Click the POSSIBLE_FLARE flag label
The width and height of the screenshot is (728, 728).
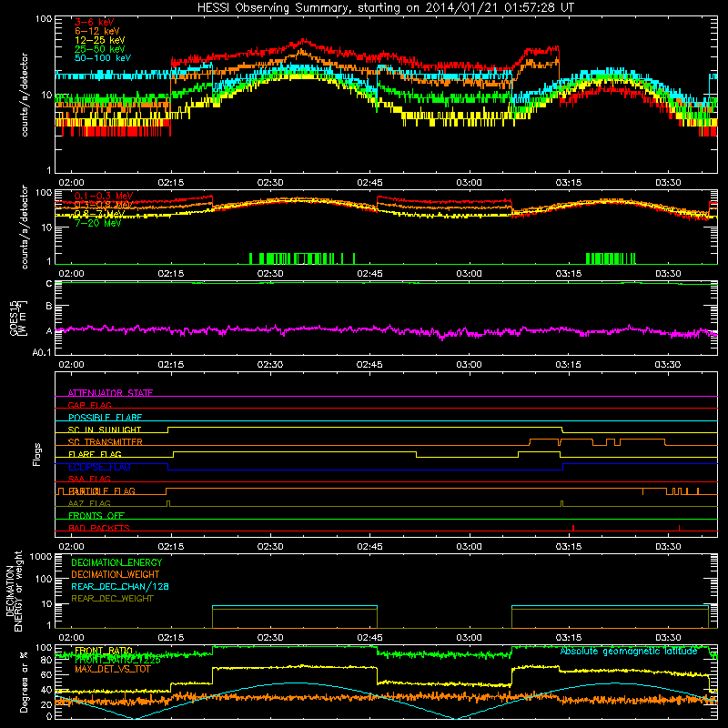105,418
